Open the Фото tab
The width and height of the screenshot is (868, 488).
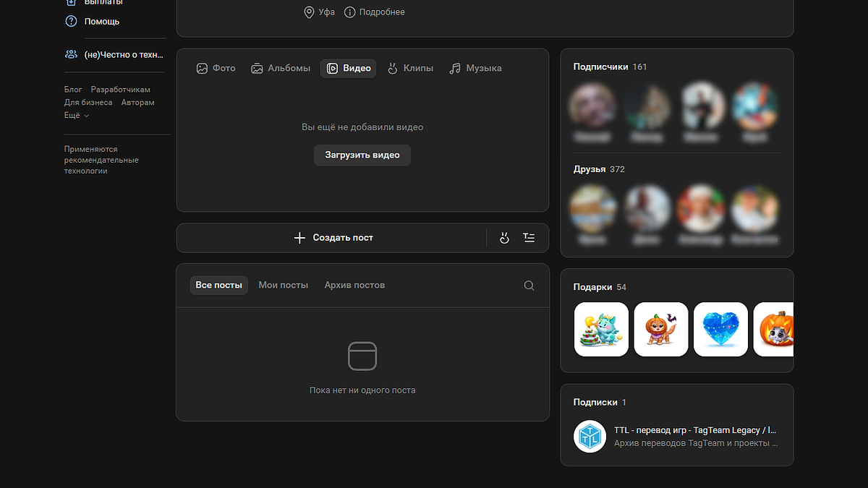click(216, 69)
